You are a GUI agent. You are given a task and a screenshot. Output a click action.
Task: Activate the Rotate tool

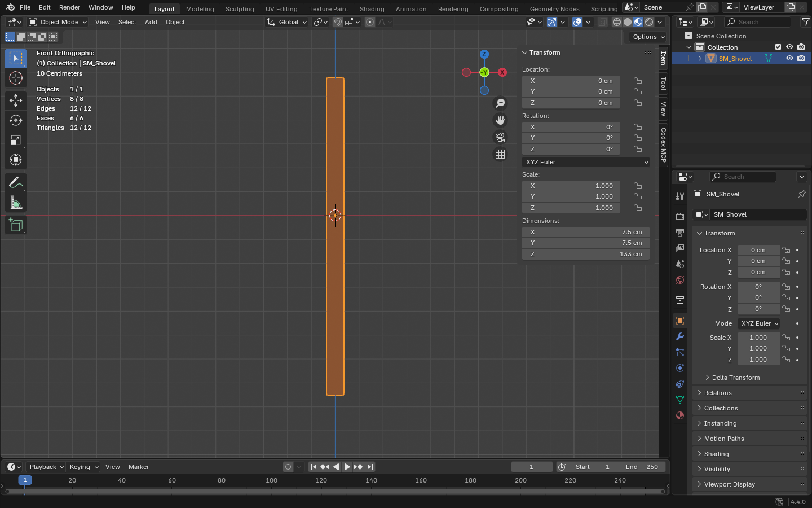click(x=16, y=120)
